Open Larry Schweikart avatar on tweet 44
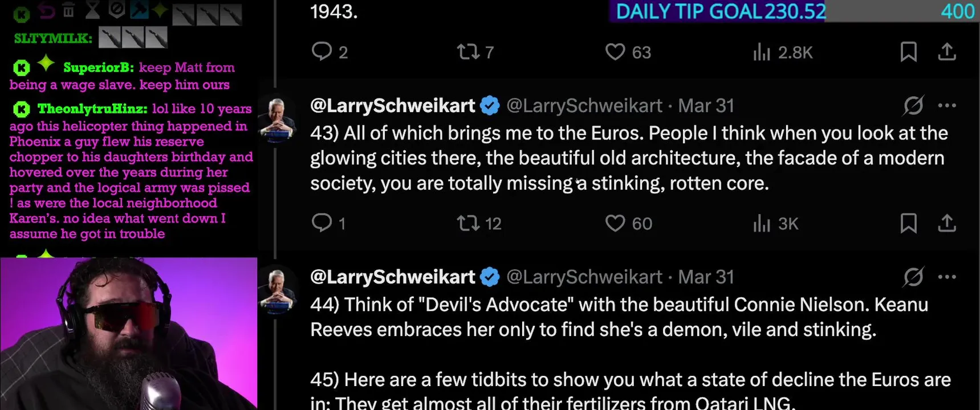 coord(276,290)
